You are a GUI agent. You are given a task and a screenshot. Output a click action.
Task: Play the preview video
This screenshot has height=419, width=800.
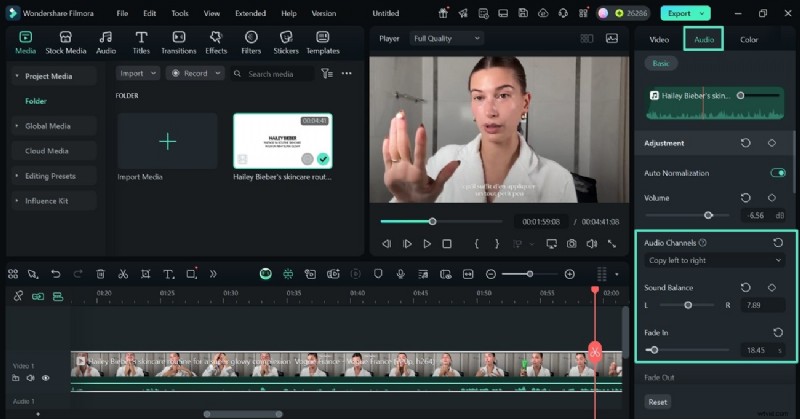[x=427, y=244]
